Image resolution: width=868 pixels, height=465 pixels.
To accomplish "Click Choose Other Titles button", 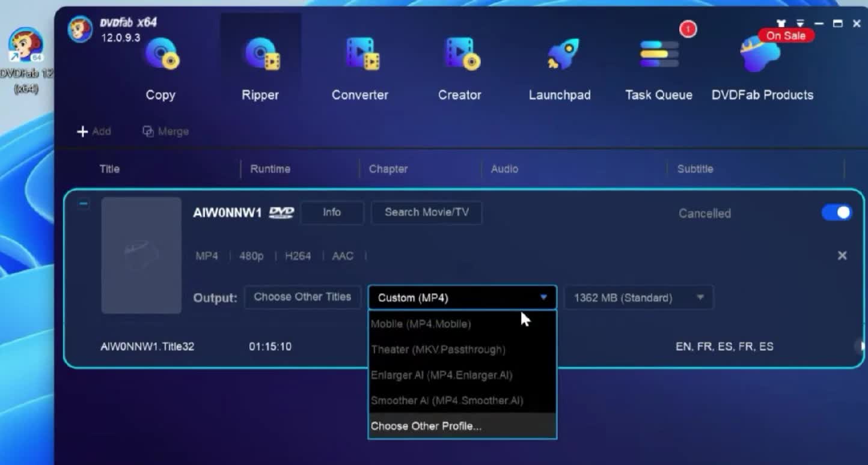I will tap(302, 297).
